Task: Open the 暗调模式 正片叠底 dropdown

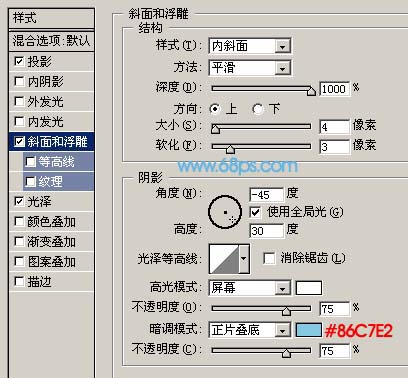Action: [282, 330]
